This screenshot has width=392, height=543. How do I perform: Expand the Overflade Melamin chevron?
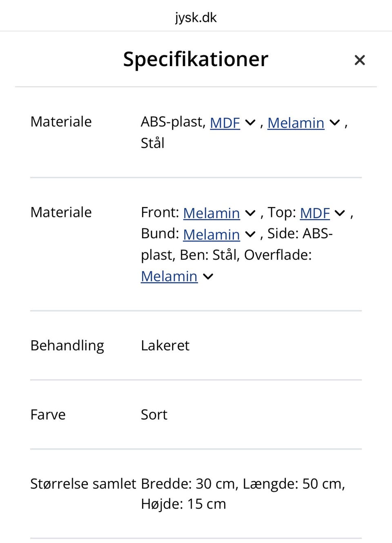(x=208, y=277)
